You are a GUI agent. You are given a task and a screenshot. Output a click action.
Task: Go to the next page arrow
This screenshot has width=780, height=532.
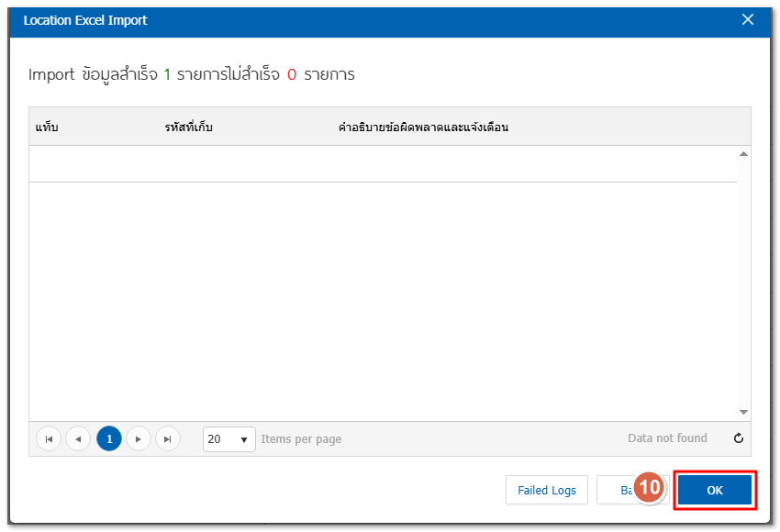pyautogui.click(x=139, y=439)
